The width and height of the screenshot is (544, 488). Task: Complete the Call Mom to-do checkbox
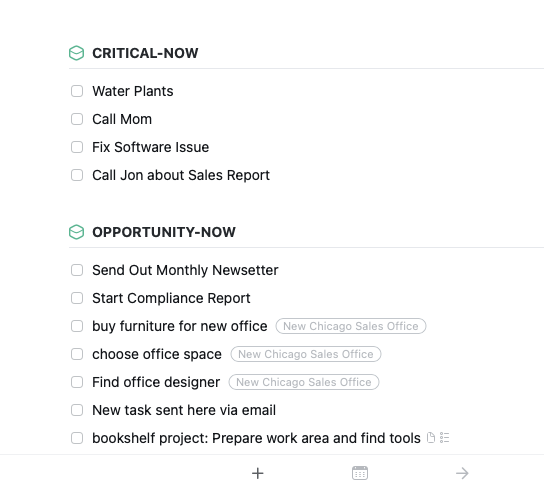[77, 119]
